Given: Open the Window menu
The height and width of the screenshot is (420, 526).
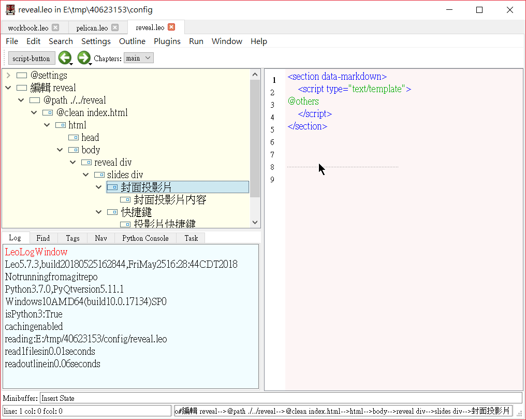Looking at the screenshot, I should click(227, 41).
